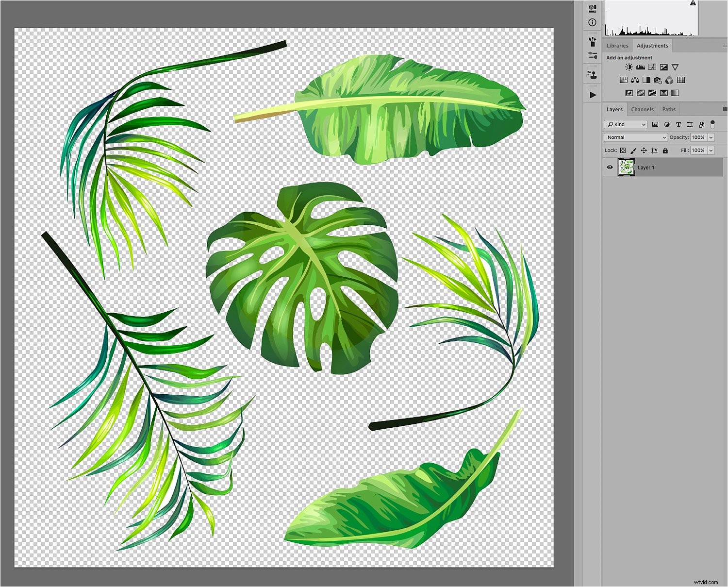Viewport: 728px width, 587px height.
Task: Hide Layer 1 using the eye icon
Action: 610,168
